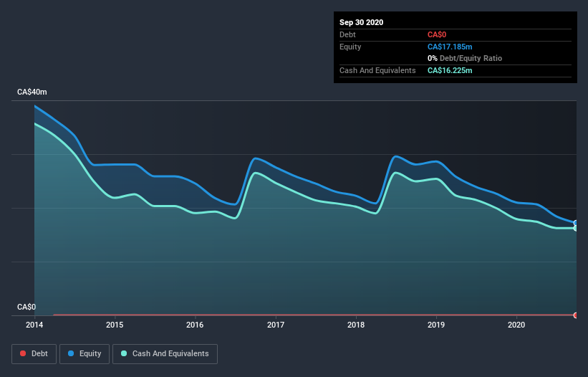Click the 0% Debt/Equity Ratio text
Screen dimensions: 588x377
coord(465,58)
